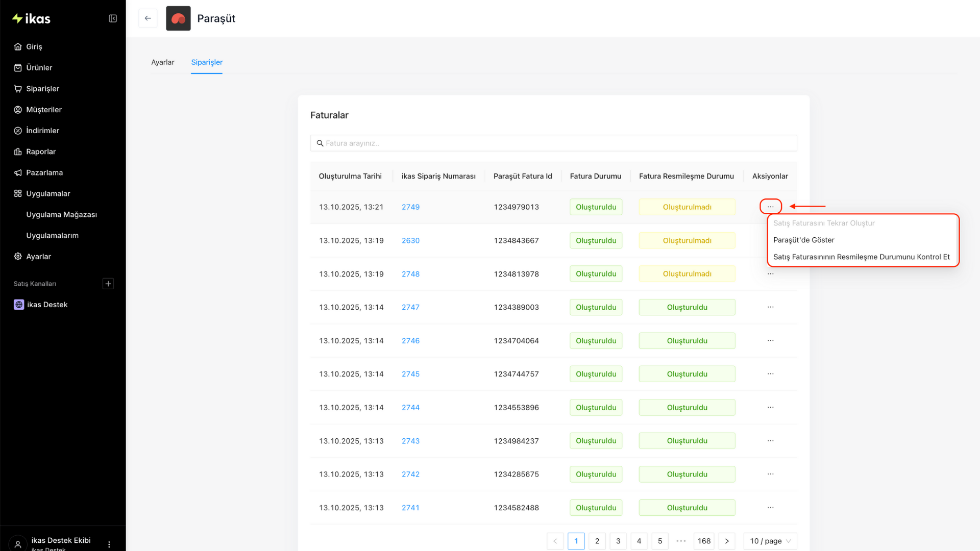This screenshot has height=551, width=980.
Task: Go to page 3 of invoices
Action: click(x=618, y=541)
